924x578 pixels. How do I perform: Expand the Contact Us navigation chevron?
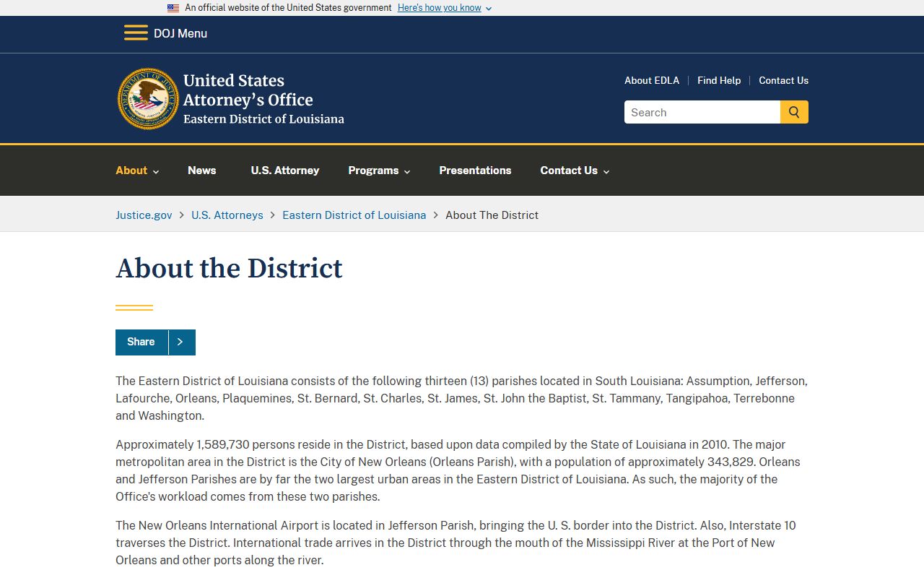coord(606,172)
